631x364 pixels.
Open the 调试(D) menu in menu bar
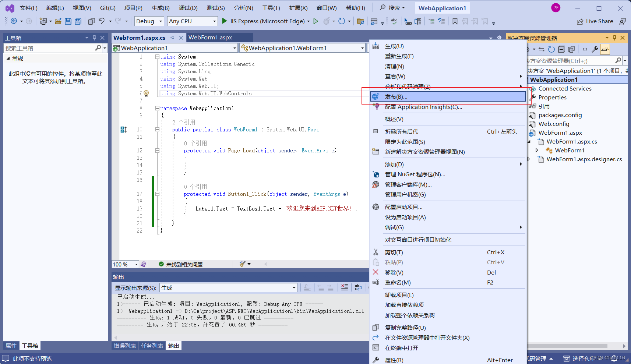click(188, 8)
